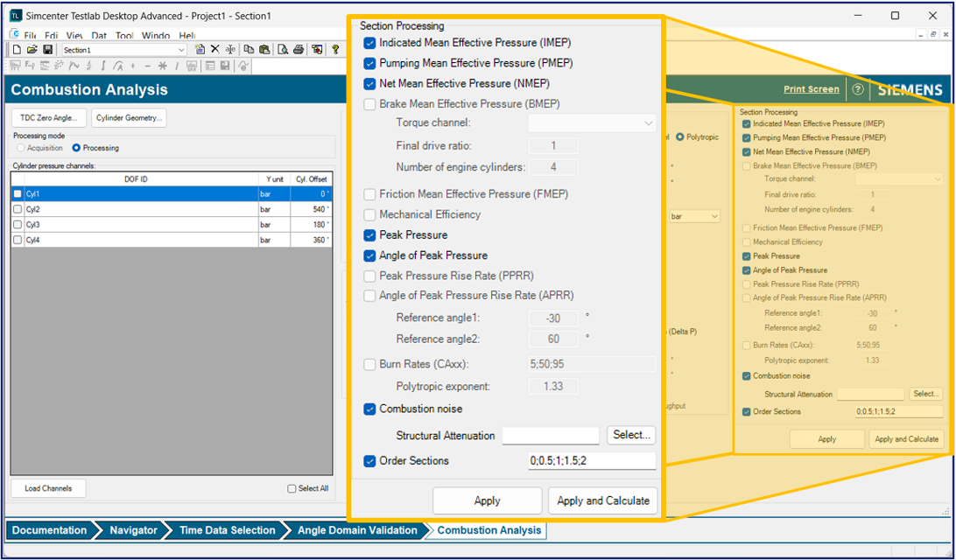Image resolution: width=956 pixels, height=560 pixels.
Task: Click the F-p conversion toolbar icon
Action: (x=31, y=66)
